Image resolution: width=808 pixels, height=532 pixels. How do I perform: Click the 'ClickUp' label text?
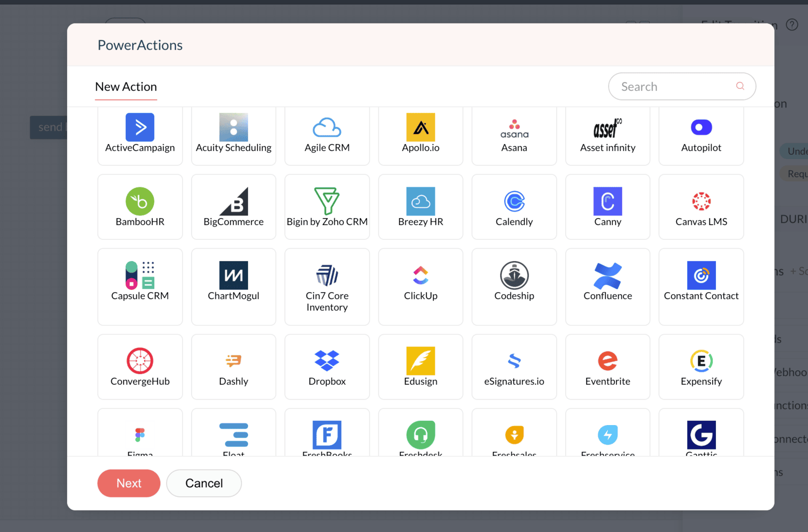421,296
